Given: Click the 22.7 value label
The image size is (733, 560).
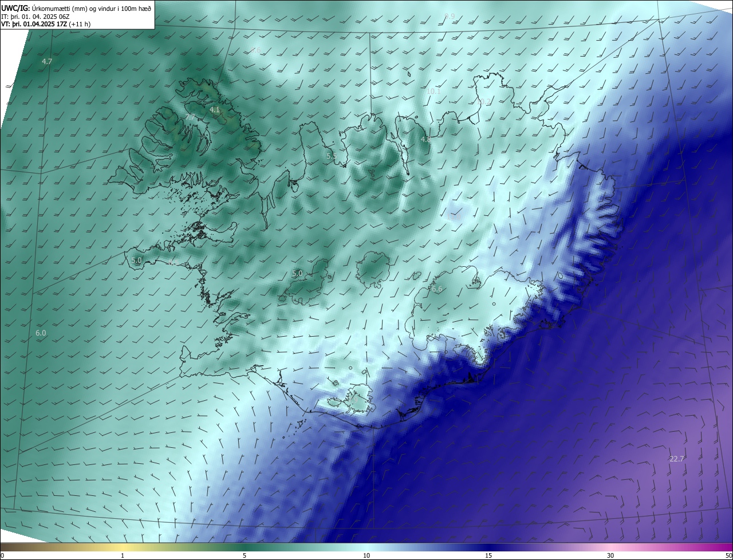Looking at the screenshot, I should point(677,459).
